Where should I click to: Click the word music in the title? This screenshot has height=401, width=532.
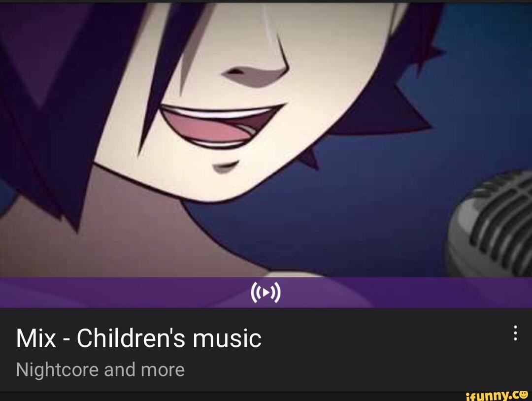(x=227, y=338)
